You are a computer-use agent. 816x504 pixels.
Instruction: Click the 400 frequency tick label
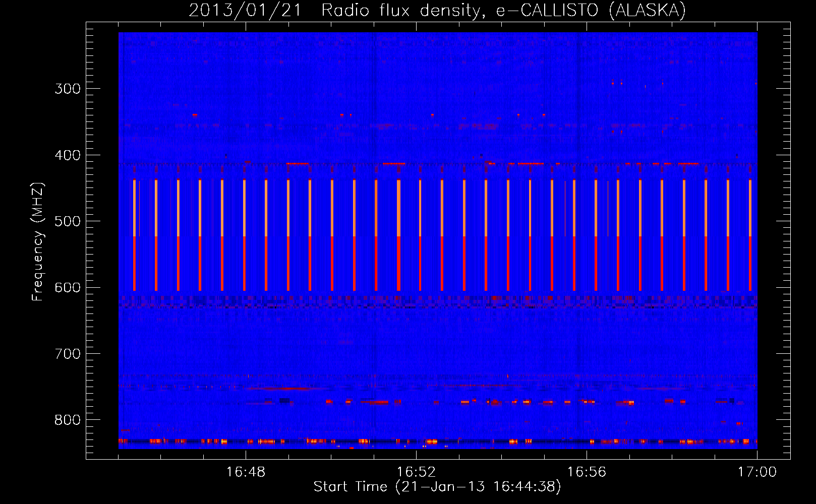[x=68, y=155]
